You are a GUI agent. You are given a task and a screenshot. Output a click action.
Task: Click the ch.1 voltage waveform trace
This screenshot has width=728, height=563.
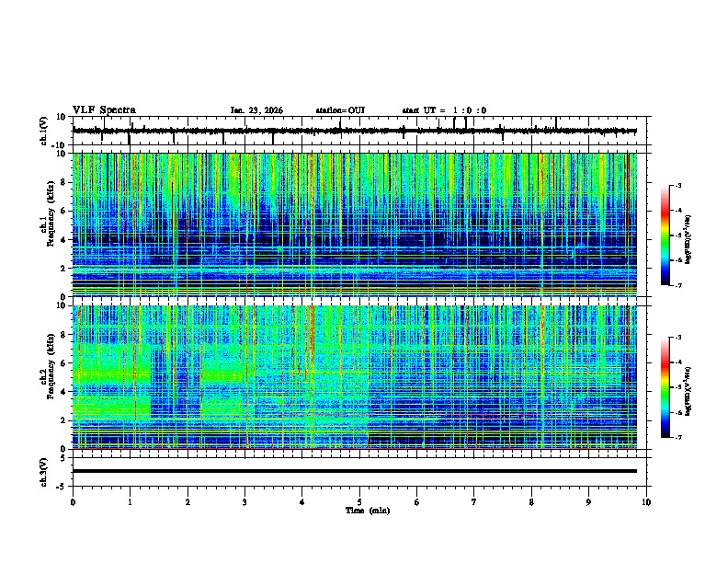tap(355, 131)
